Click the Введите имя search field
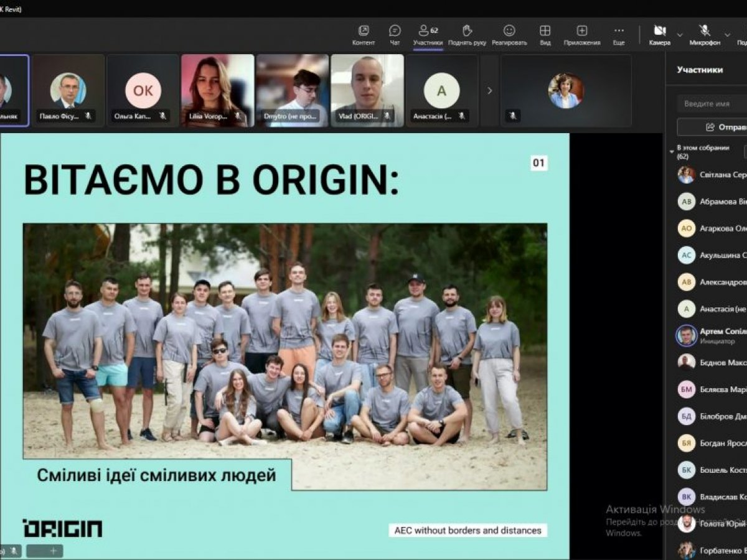The height and width of the screenshot is (560, 747). pyautogui.click(x=712, y=104)
